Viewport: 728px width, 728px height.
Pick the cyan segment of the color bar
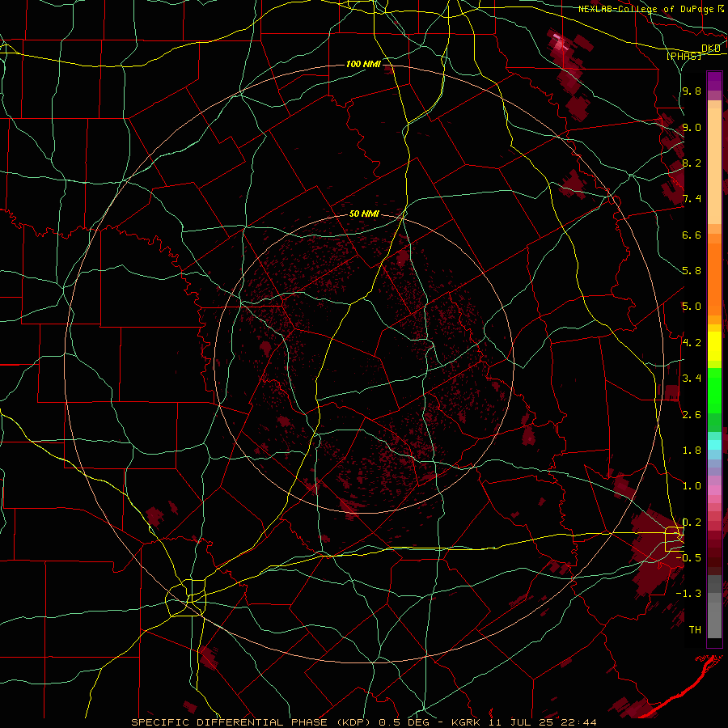click(x=714, y=444)
